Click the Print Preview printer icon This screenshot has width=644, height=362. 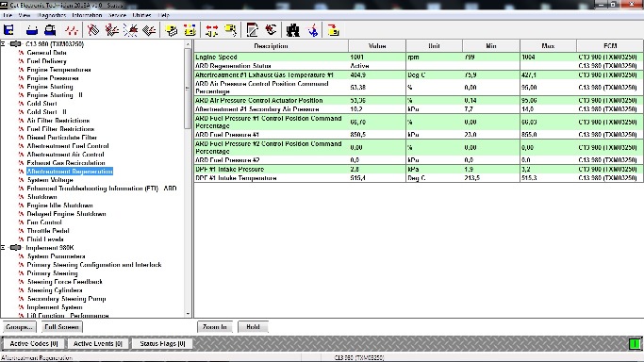tap(50, 30)
